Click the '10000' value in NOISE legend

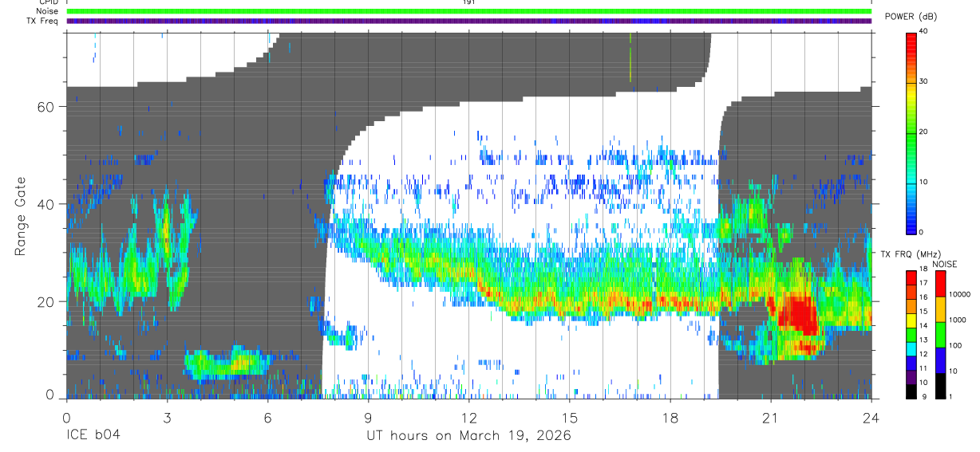pyautogui.click(x=959, y=295)
